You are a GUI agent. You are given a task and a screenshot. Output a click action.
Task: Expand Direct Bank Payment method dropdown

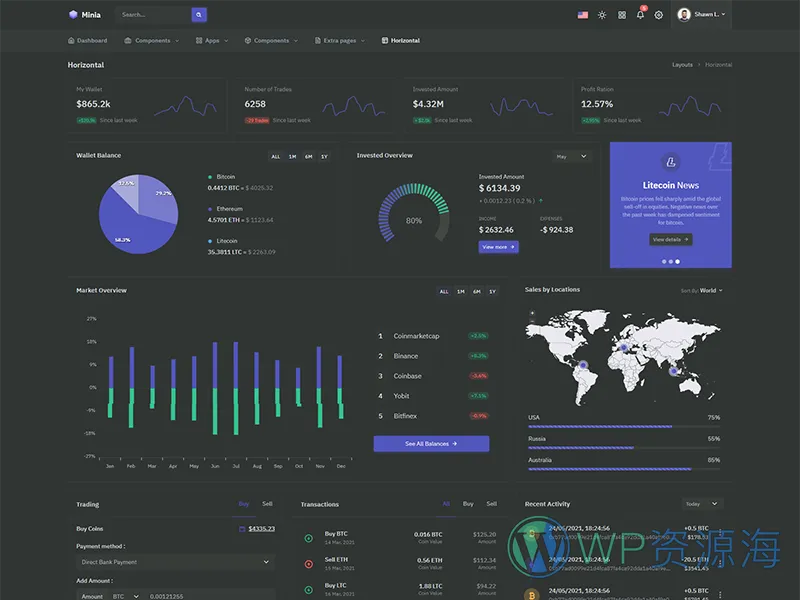tap(175, 562)
